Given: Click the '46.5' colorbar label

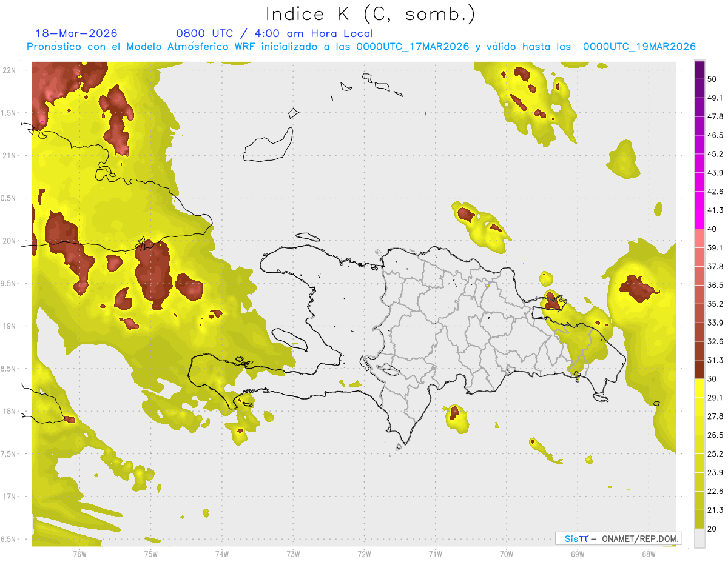Looking at the screenshot, I should [x=715, y=135].
